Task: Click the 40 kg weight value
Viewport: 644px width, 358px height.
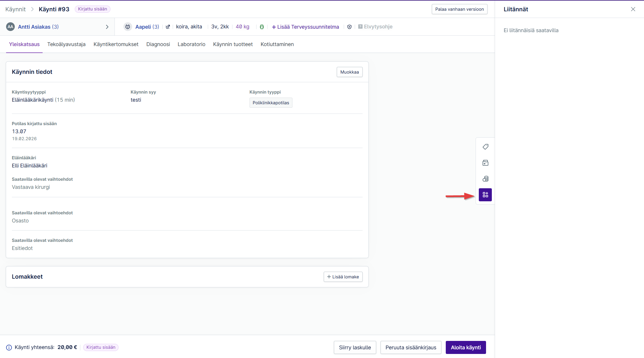Action: (x=242, y=27)
